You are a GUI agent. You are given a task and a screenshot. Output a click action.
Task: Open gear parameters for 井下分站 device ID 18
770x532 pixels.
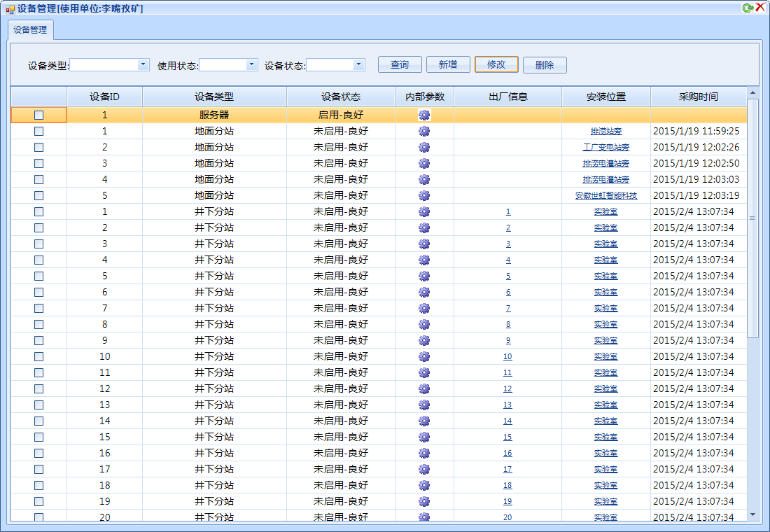tap(424, 486)
